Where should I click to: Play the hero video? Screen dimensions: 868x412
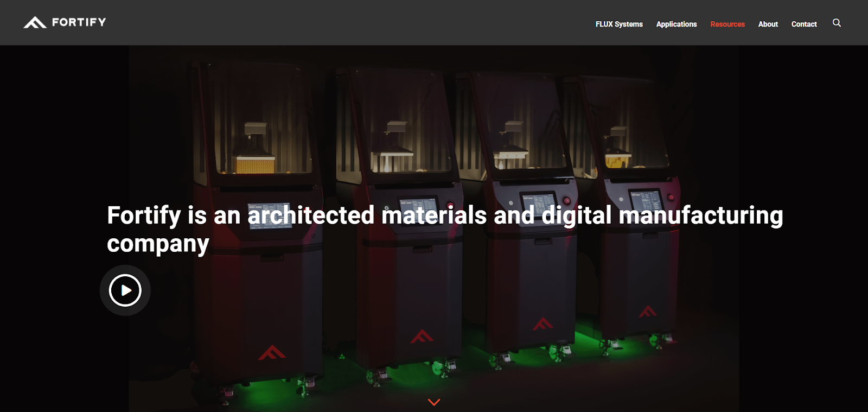125,290
